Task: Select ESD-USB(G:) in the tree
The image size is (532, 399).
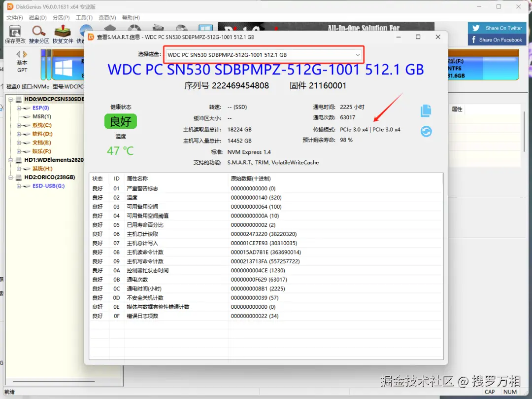Action: coord(48,186)
